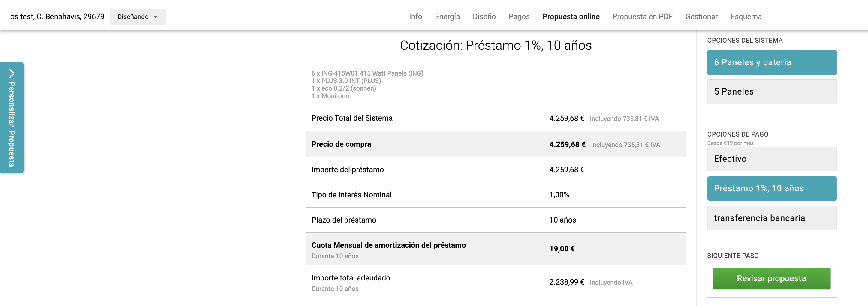
Task: Go to the Gestionar tab
Action: click(701, 17)
